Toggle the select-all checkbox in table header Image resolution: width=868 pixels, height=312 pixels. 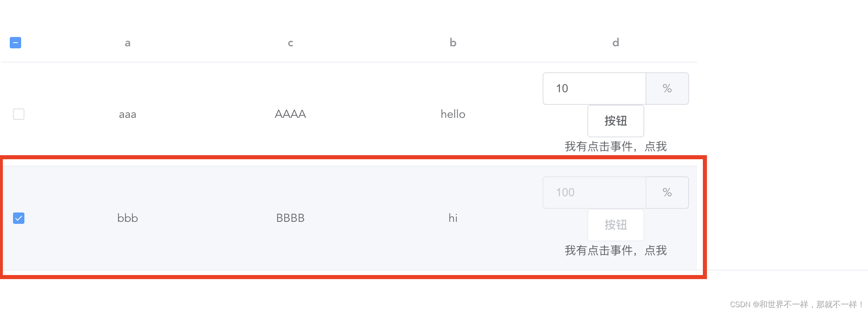click(x=15, y=42)
